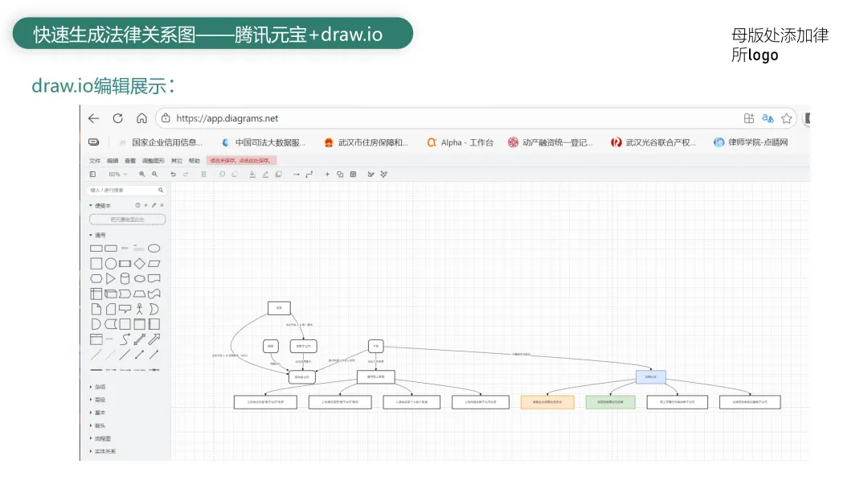Click the zoom in magnifier
Screen dimensions: 868x489
point(141,175)
